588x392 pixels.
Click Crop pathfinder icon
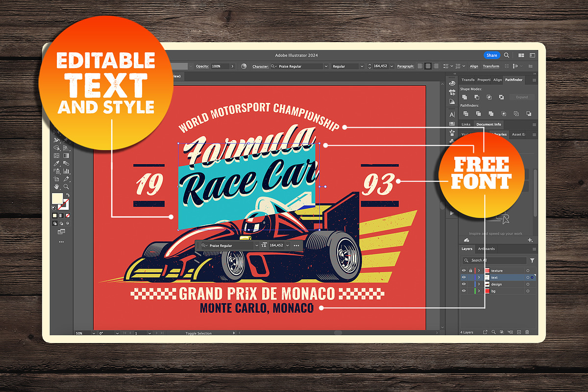[x=504, y=114]
